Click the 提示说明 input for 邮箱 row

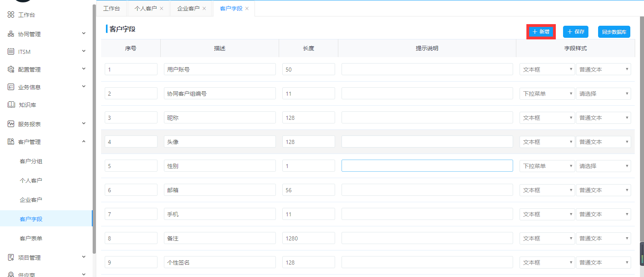[x=427, y=190]
